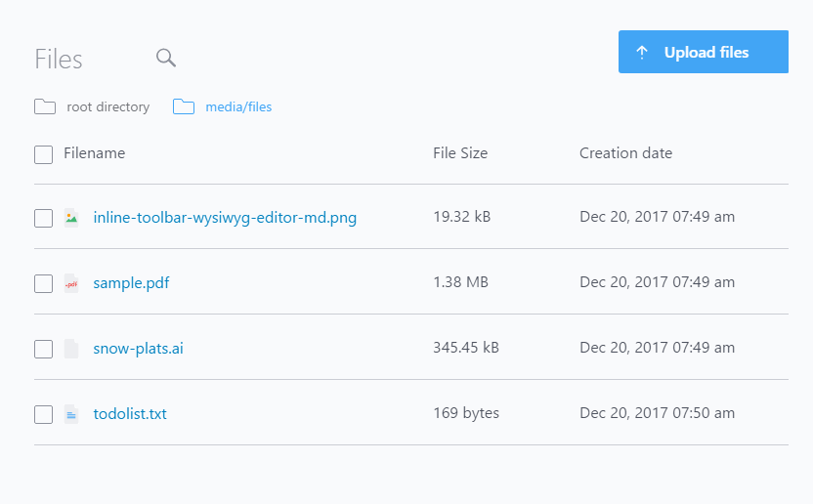
Task: Click the text document icon for todolist.txt
Action: [71, 414]
